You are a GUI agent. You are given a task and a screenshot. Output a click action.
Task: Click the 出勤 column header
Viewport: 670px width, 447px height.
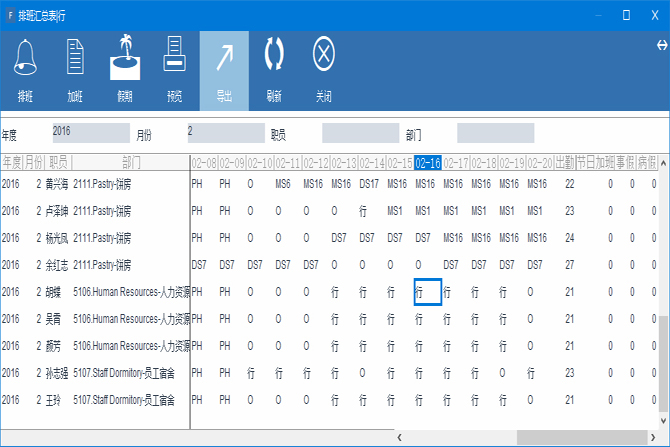(565, 162)
